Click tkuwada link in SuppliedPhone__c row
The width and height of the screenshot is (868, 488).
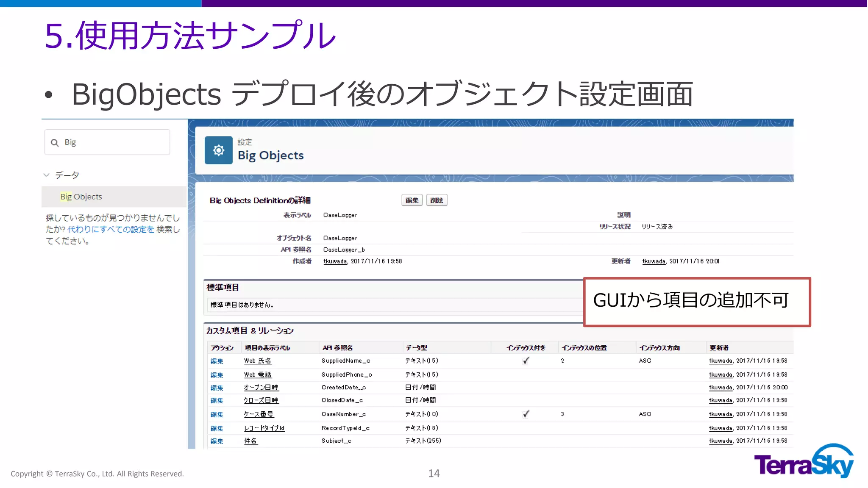click(x=721, y=375)
